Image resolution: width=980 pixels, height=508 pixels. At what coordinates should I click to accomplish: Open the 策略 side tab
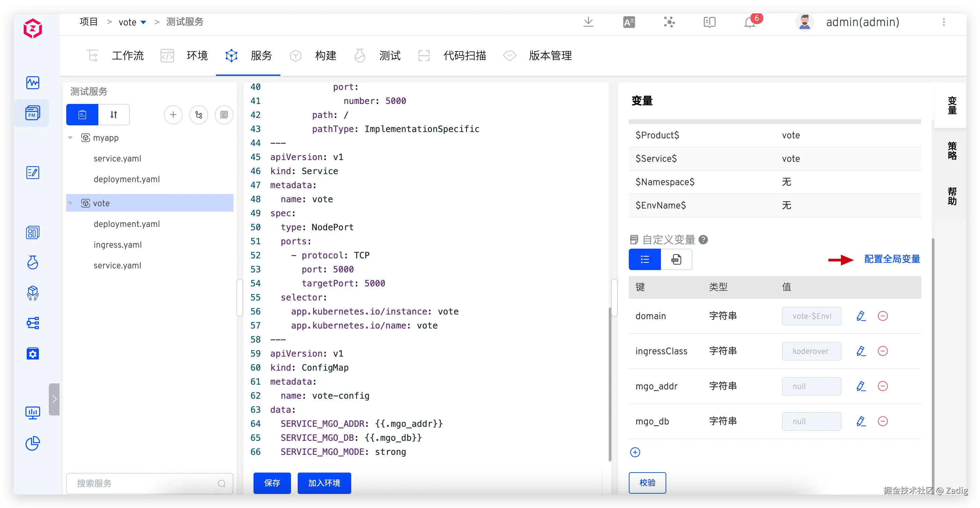tap(952, 151)
